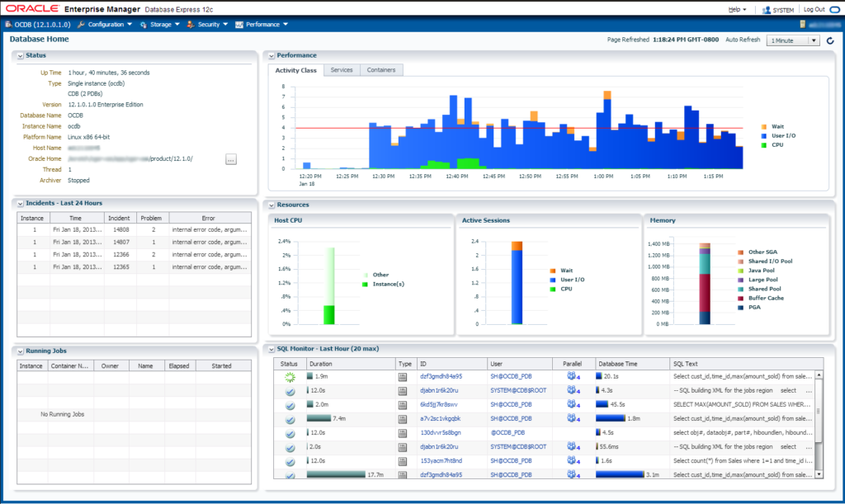This screenshot has width=845, height=504.
Task: Click the Security padlock icon
Action: point(191,24)
